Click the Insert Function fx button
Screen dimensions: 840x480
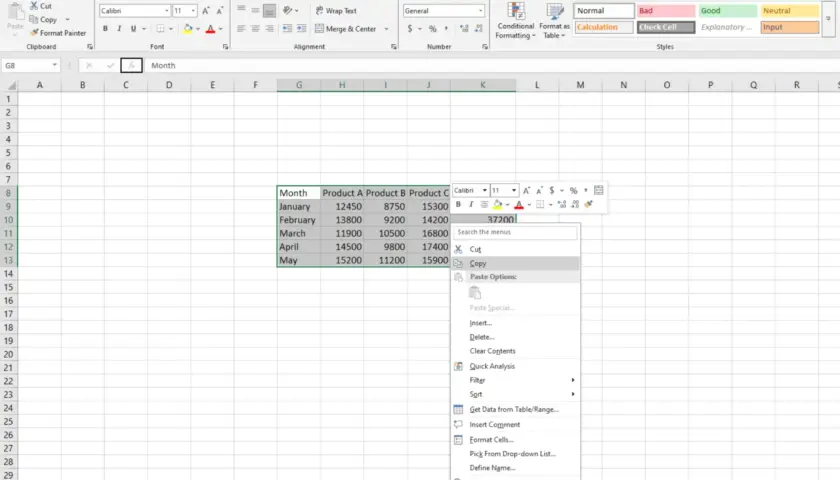(131, 65)
